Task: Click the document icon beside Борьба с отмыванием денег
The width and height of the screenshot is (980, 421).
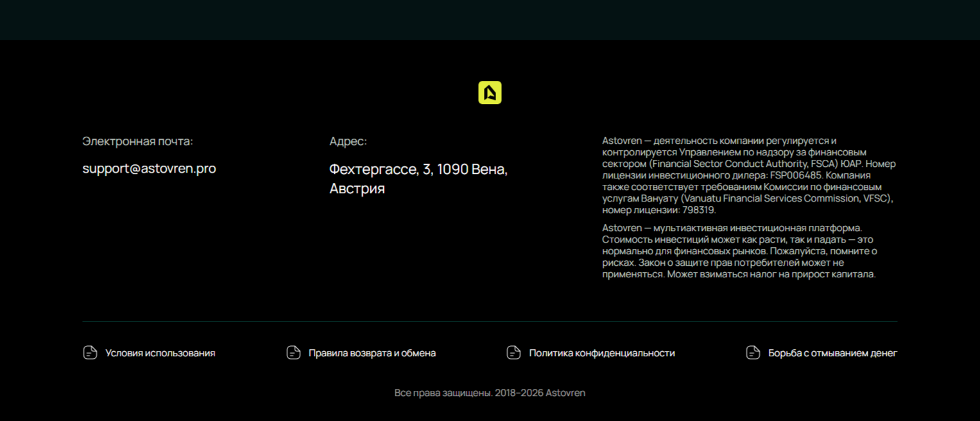Action: (753, 353)
